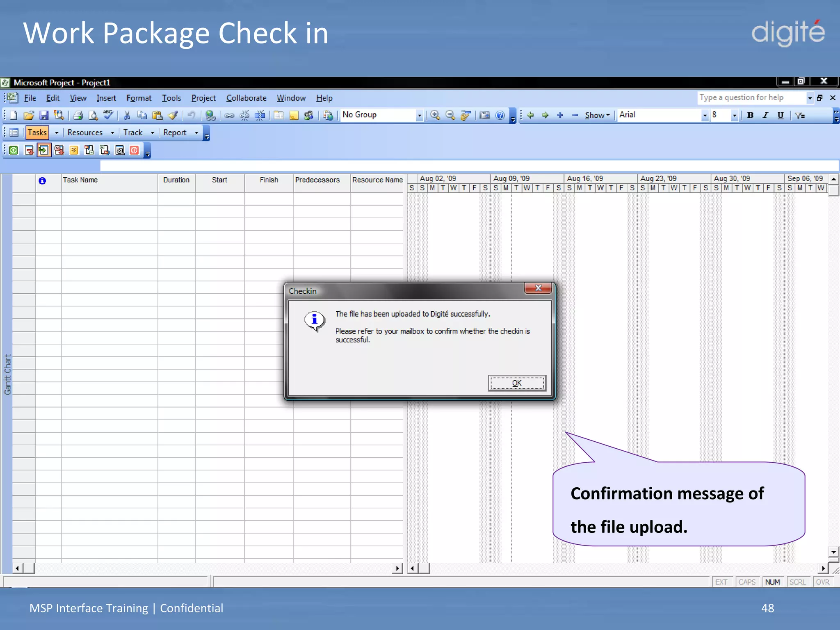Toggle Bold formatting
840x630 pixels.
[750, 115]
